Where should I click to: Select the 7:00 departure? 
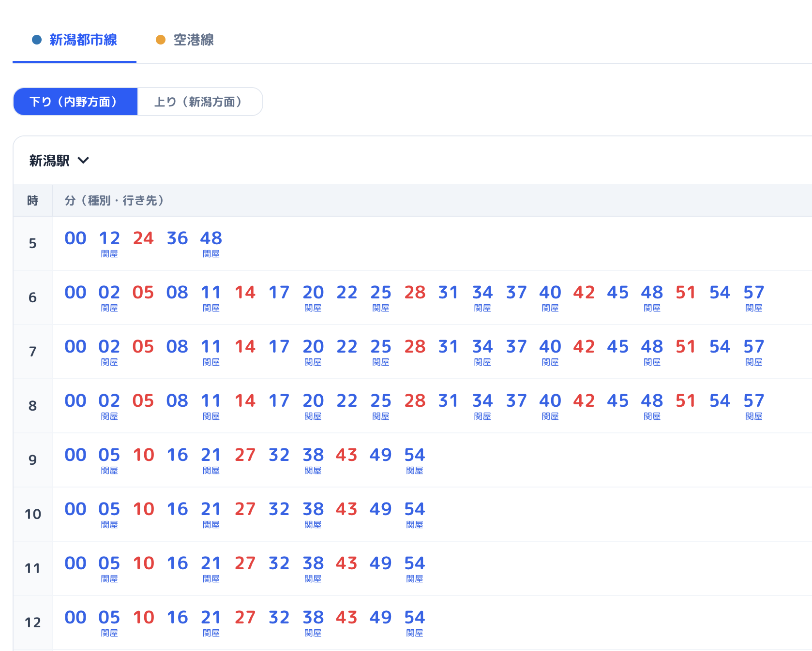point(75,346)
